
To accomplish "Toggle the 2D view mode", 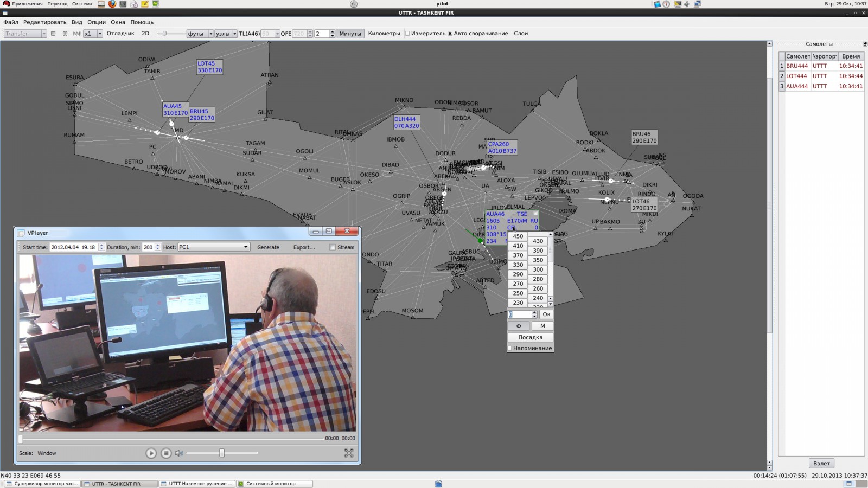I will (145, 34).
